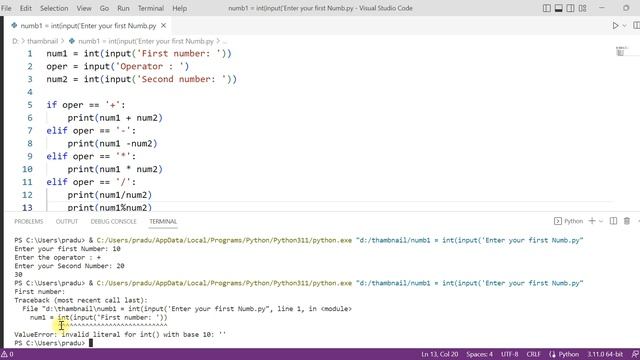Select the numb1 Python file tab
The width and height of the screenshot is (640, 360).
[89, 26]
